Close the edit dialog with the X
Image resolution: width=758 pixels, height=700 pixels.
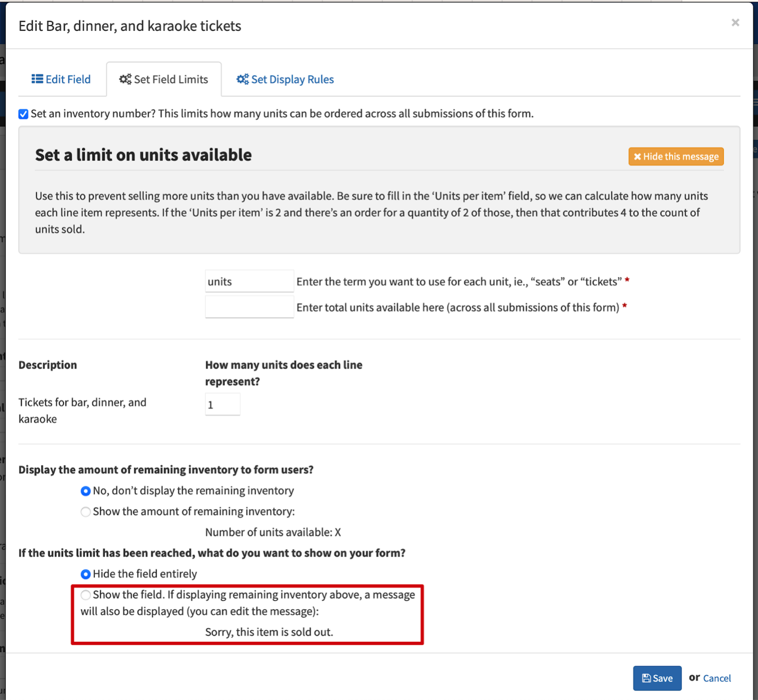(x=735, y=22)
